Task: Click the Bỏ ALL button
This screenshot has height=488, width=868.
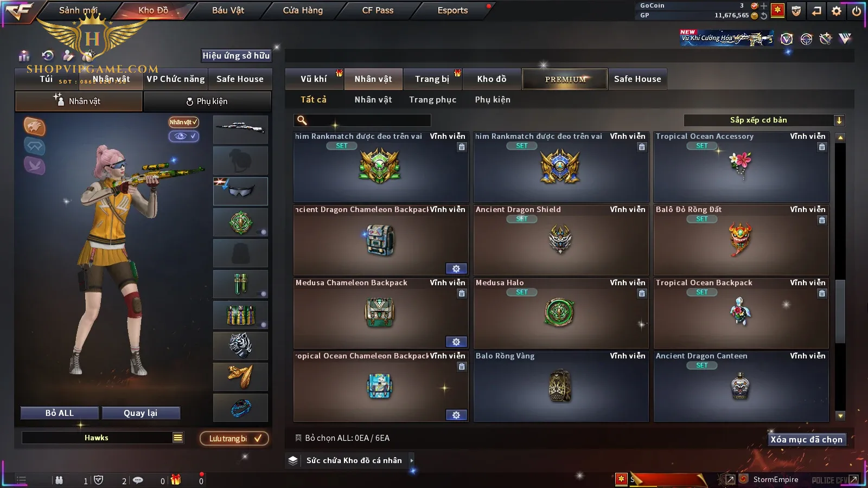Action: tap(60, 413)
